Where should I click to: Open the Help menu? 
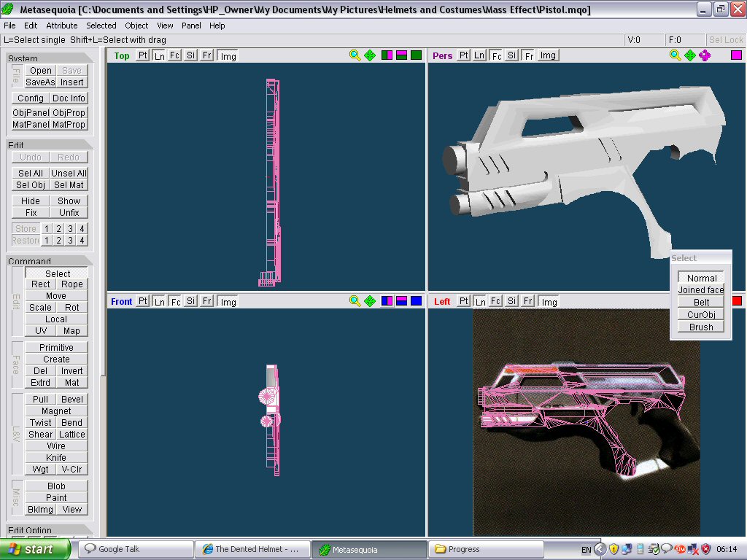[217, 26]
